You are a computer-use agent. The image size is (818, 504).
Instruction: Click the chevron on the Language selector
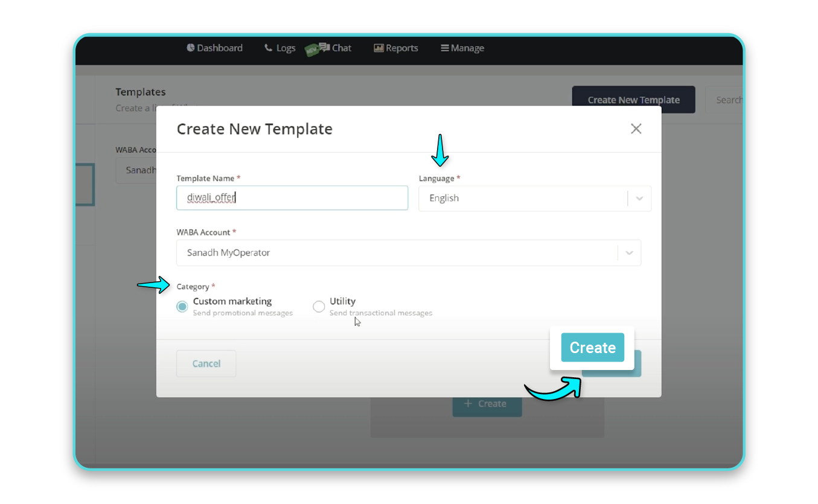click(x=639, y=198)
